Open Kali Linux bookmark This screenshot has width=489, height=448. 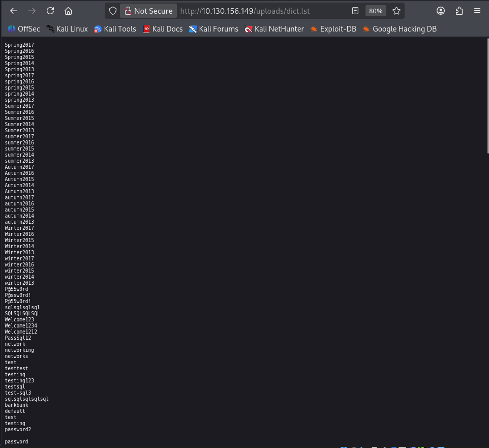click(x=67, y=29)
